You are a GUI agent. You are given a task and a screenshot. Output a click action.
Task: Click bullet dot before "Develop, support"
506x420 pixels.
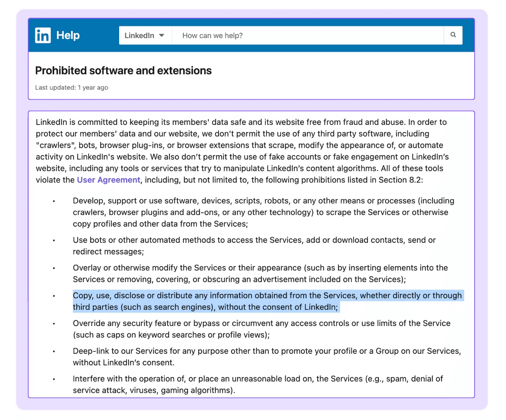tap(54, 201)
